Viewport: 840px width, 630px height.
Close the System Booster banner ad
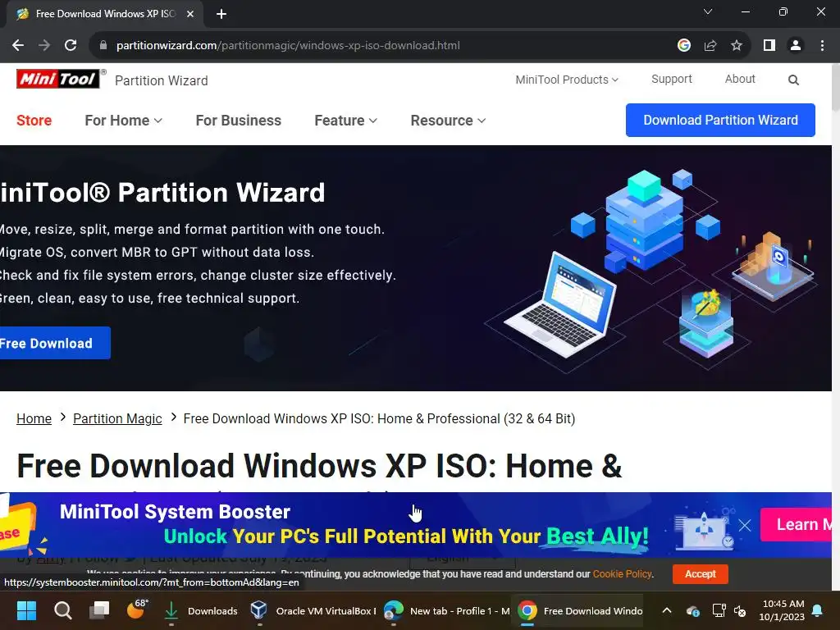click(745, 525)
